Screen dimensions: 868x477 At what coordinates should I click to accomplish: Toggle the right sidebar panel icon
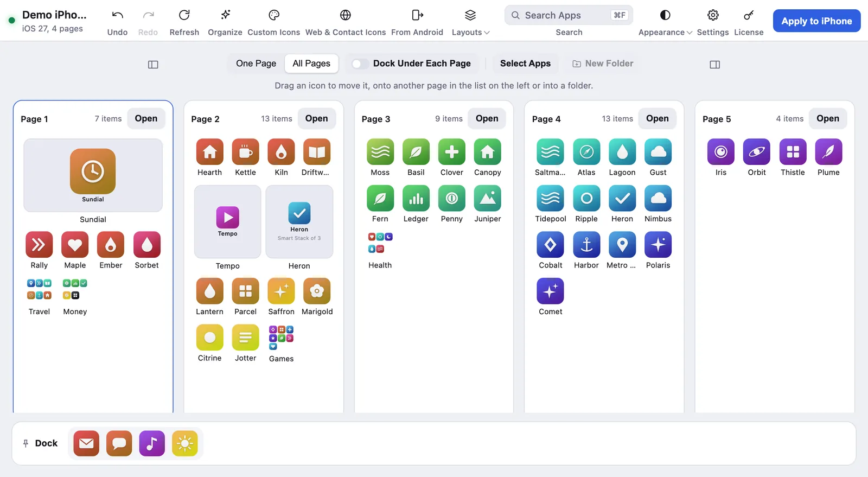click(x=714, y=65)
